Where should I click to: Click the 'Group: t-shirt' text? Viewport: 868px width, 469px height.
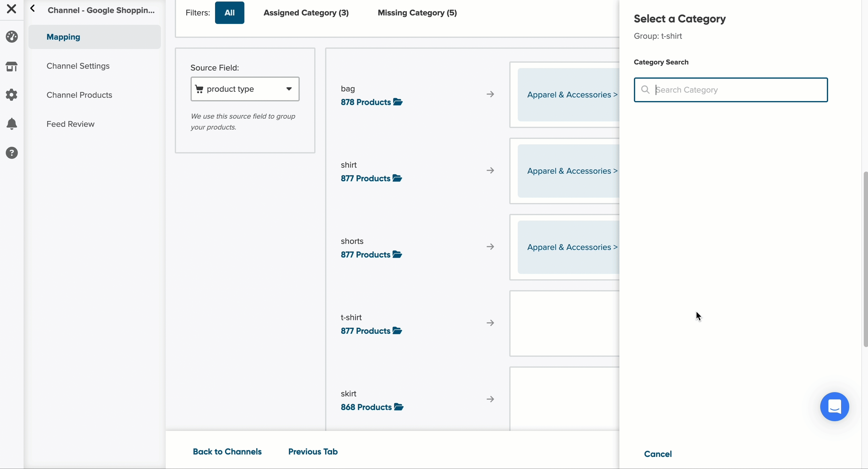click(658, 36)
